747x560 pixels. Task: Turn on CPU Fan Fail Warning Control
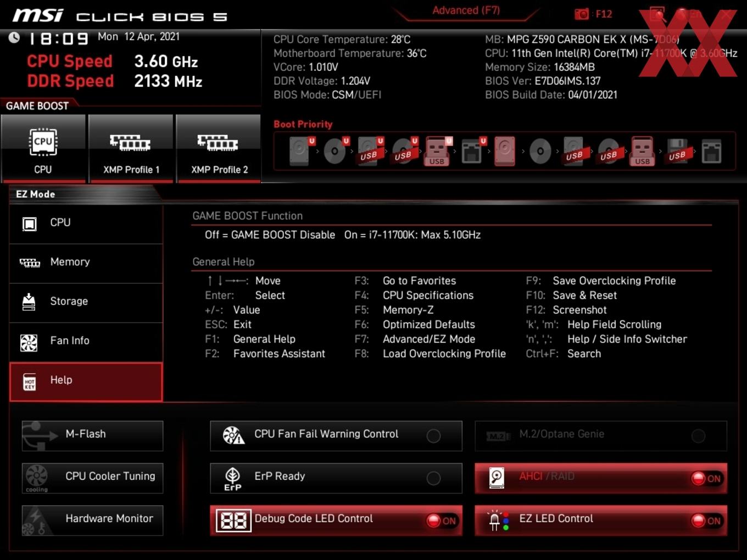(x=433, y=436)
